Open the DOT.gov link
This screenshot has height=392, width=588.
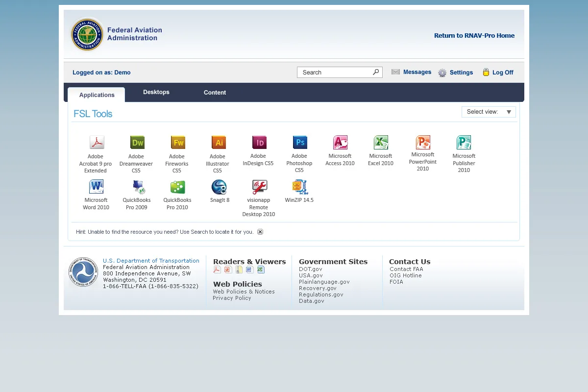(x=311, y=269)
